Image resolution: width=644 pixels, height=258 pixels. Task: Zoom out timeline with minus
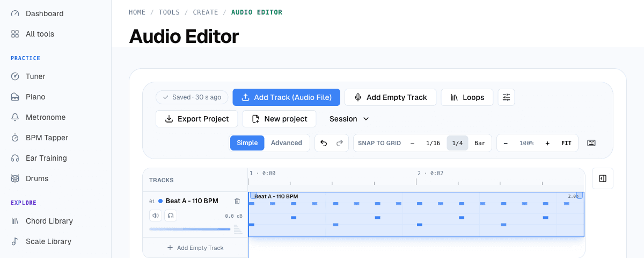pyautogui.click(x=506, y=143)
